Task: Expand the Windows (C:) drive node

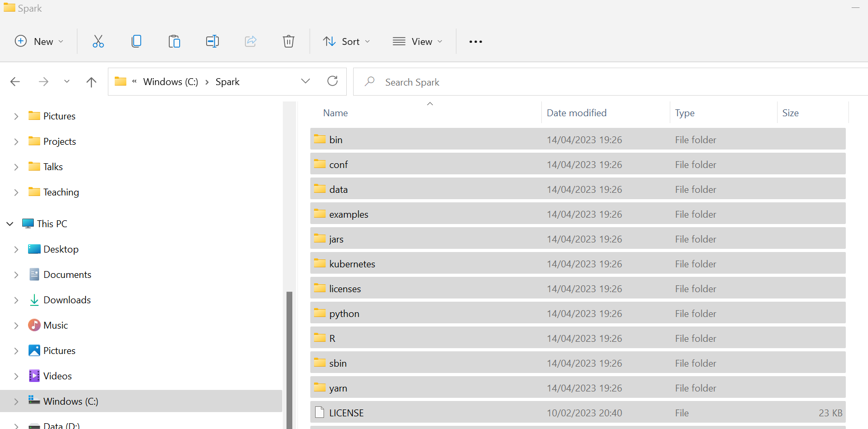Action: tap(16, 401)
